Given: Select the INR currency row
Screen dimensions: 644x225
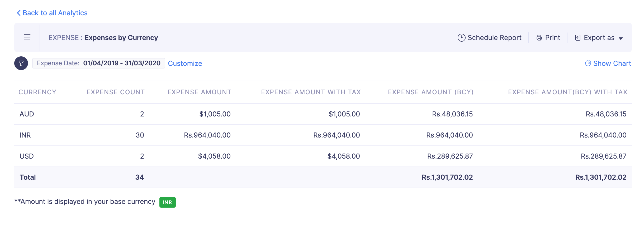Looking at the screenshot, I should (25, 135).
